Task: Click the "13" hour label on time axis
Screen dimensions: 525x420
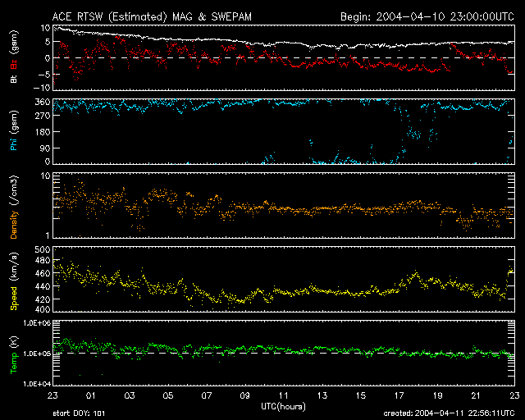Action: click(x=322, y=396)
